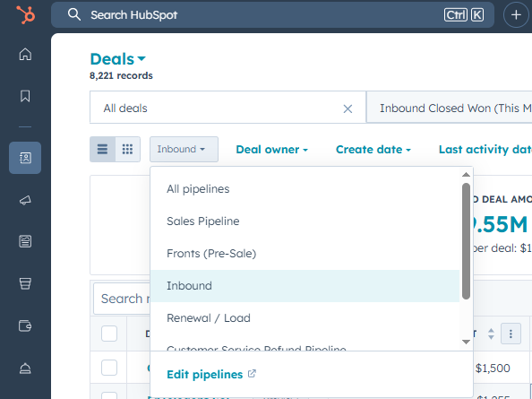Screen dimensions: 532x399
Task: Sort column using the sort arrows
Action: click(491, 334)
